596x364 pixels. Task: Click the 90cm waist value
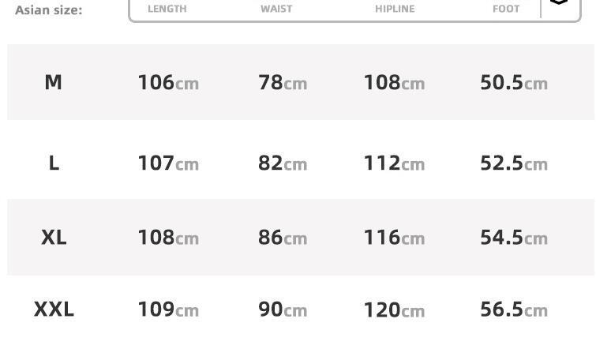pyautogui.click(x=283, y=309)
